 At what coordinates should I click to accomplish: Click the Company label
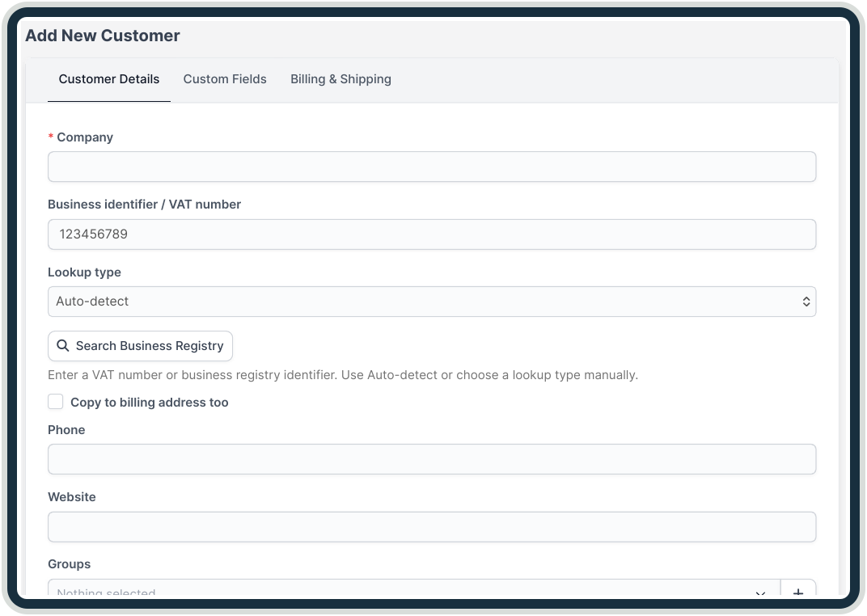tap(85, 137)
